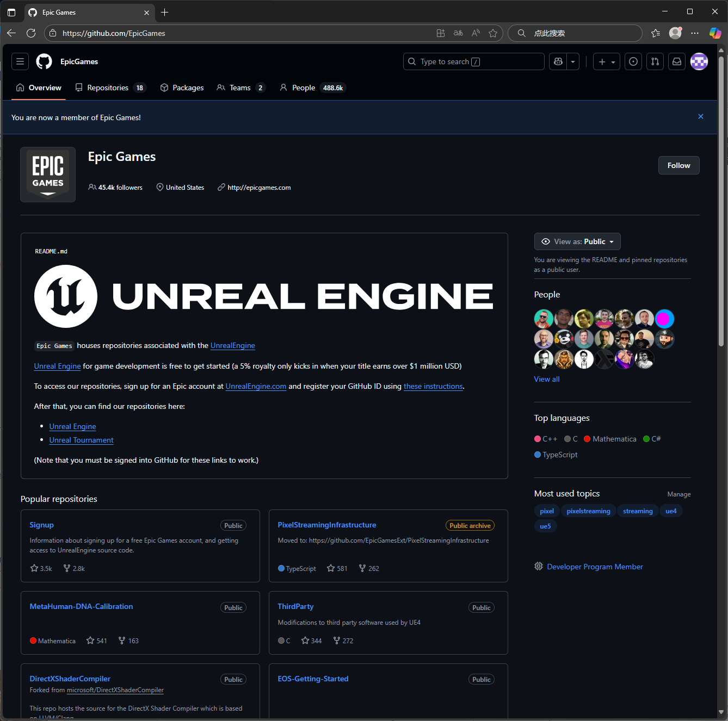Viewport: 728px width, 721px height.
Task: Open the GitHub hamburger navigation menu
Action: tap(20, 61)
